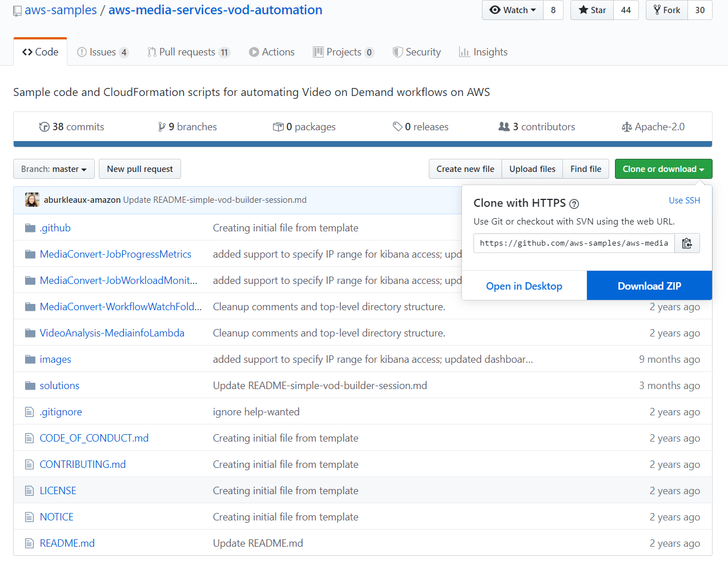
Task: Open the Apache-2.0 license link
Action: coord(653,127)
